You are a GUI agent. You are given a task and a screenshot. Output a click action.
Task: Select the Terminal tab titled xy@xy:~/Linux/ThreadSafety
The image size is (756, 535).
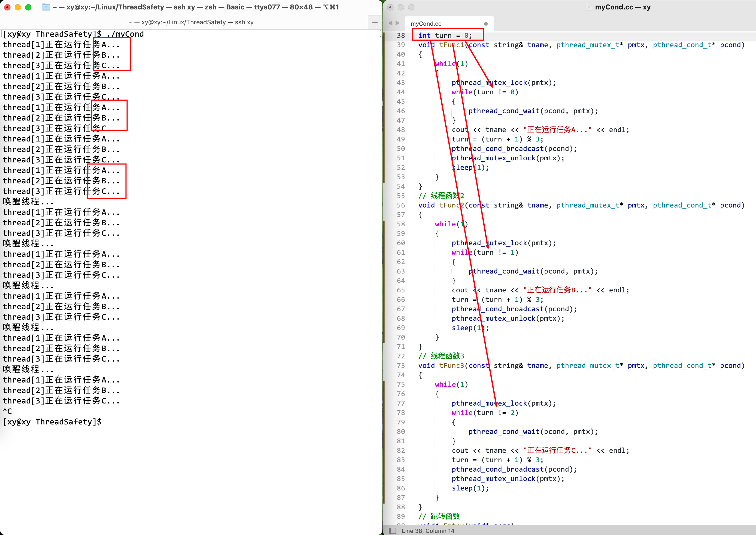191,23
